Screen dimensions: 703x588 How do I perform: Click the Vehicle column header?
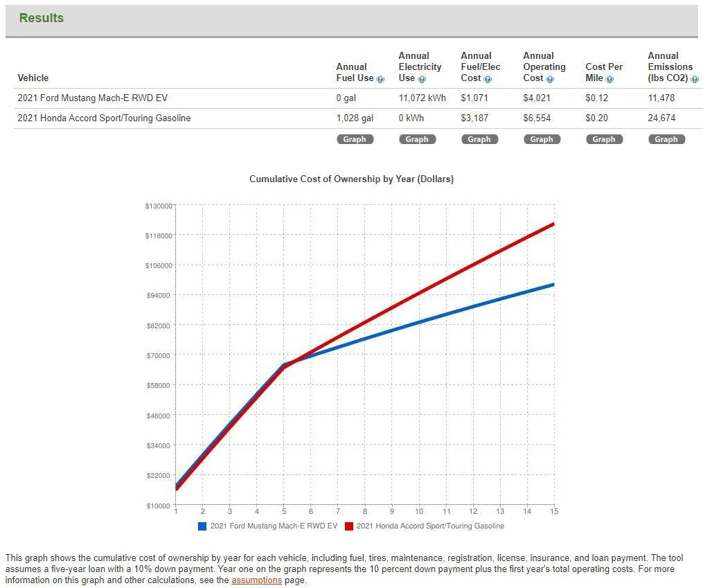[x=33, y=78]
